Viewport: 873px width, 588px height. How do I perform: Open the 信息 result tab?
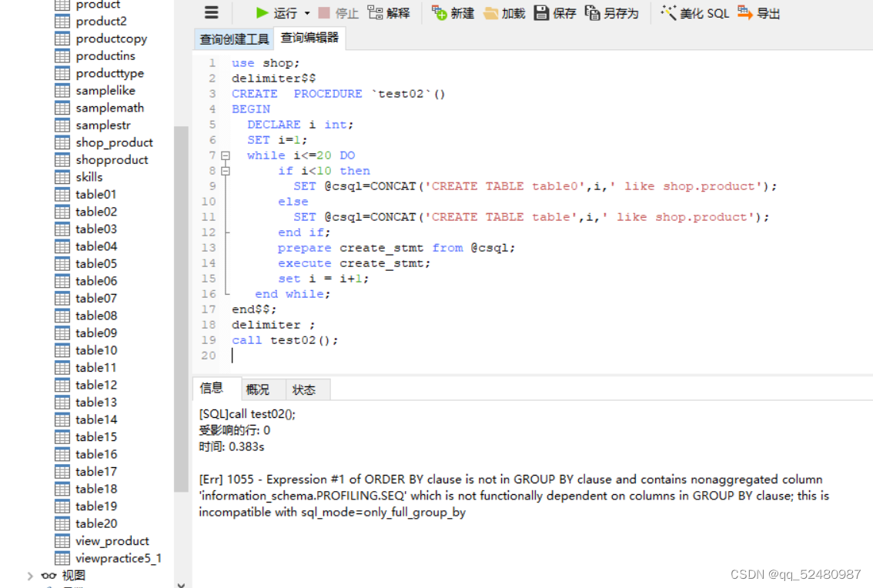point(212,388)
